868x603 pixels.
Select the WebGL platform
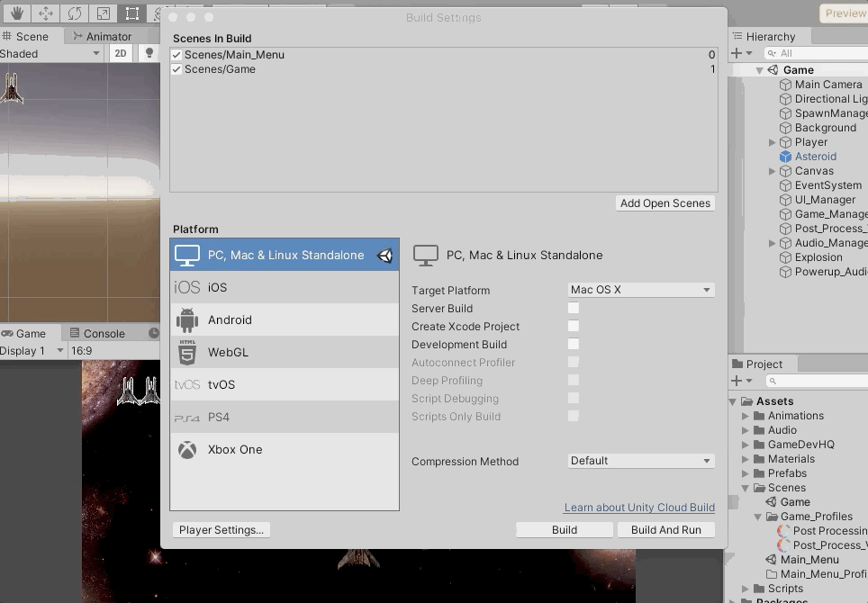285,353
